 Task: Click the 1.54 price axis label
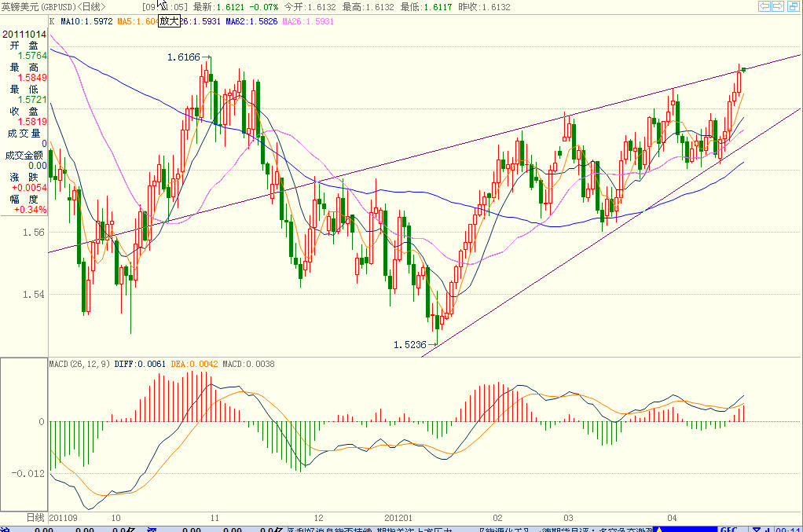click(33, 295)
